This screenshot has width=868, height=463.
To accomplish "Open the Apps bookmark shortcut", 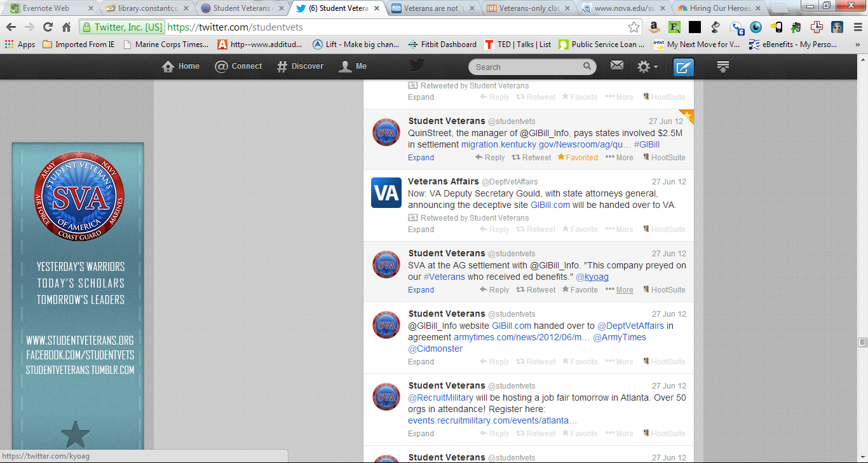I will [20, 45].
